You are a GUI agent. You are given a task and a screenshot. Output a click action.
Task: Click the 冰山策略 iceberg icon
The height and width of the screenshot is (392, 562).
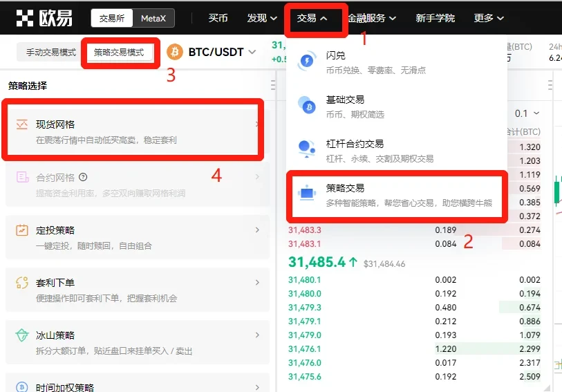pyautogui.click(x=22, y=335)
